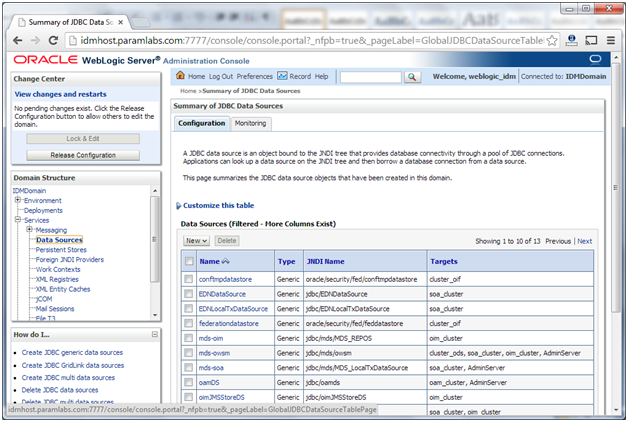Open Create JDBC GridLink data sources

click(73, 365)
